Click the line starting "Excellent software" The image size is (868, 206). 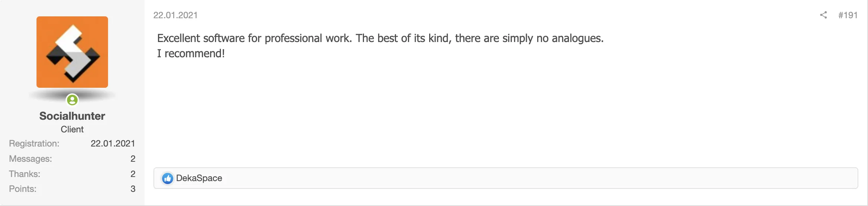click(x=380, y=38)
